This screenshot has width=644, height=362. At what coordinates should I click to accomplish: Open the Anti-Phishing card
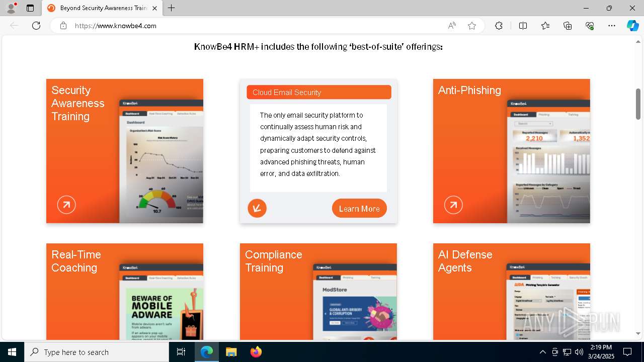(x=512, y=151)
